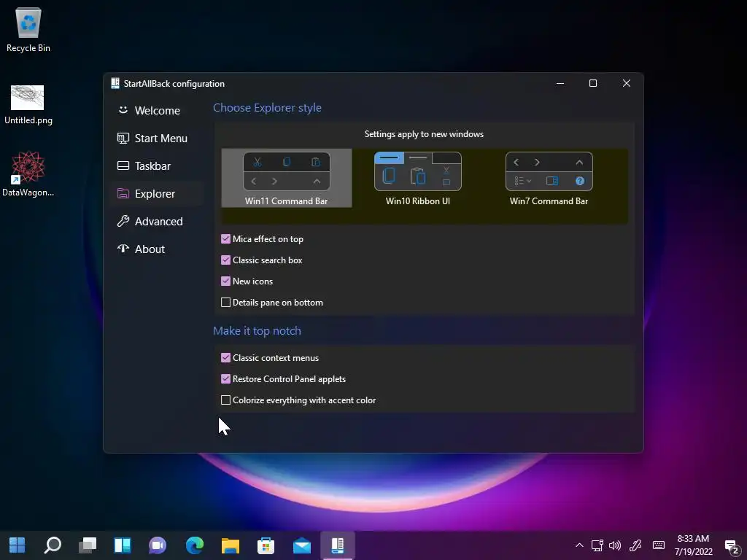Viewport: 747px width, 560px height.
Task: Click the Start Menu sidebar icon
Action: point(123,138)
